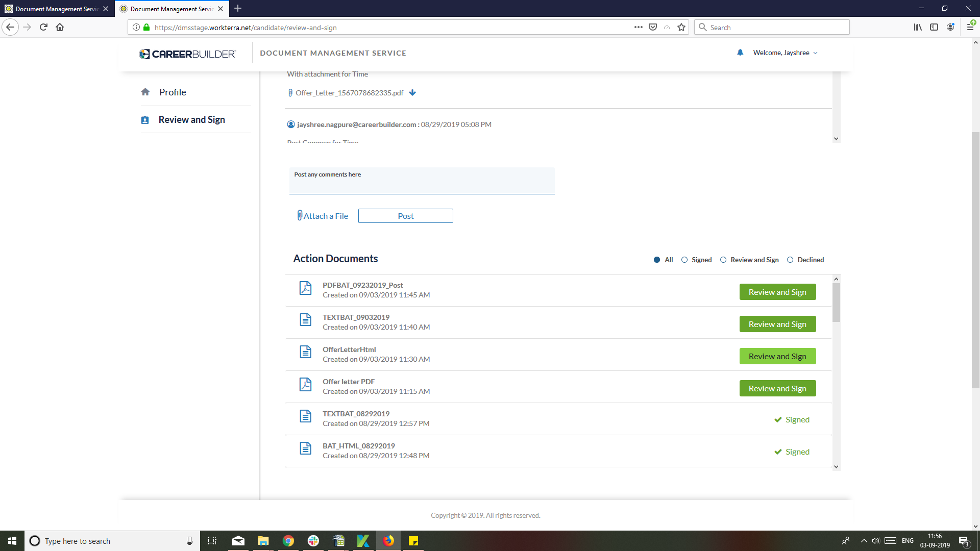
Task: Open the page actions ellipsis menu
Action: pyautogui.click(x=639, y=27)
